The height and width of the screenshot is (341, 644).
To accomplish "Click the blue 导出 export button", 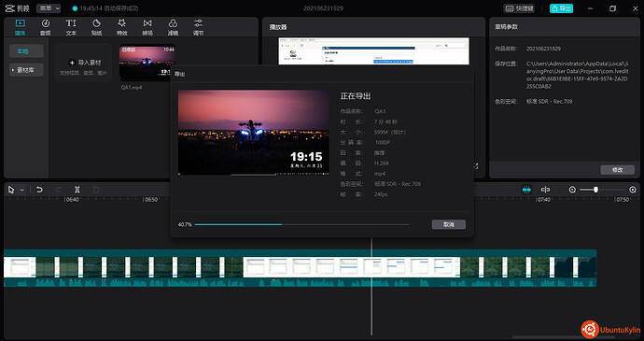I will pos(562,8).
